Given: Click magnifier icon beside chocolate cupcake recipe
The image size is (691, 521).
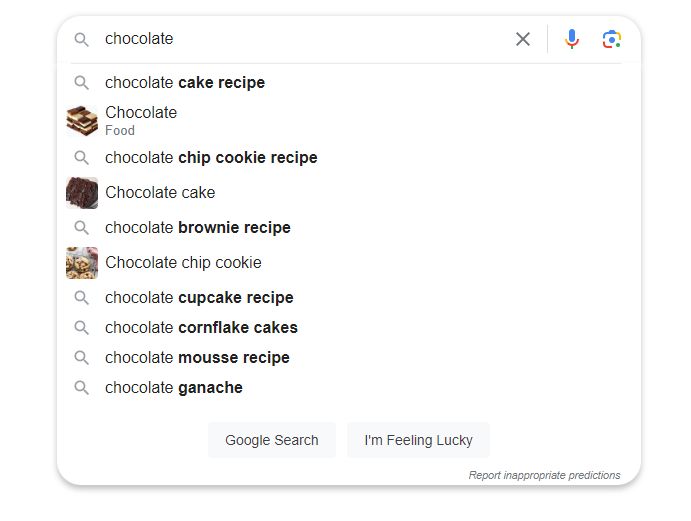Looking at the screenshot, I should tap(82, 298).
